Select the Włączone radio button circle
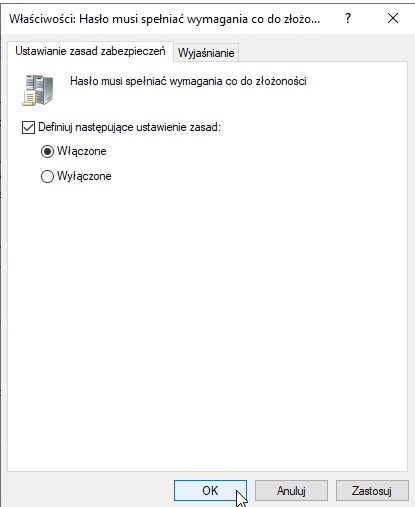Image resolution: width=415 pixels, height=507 pixels. tap(47, 152)
